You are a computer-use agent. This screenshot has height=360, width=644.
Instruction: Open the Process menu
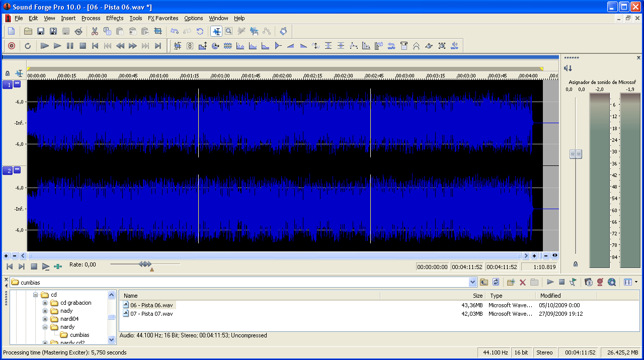tap(91, 18)
